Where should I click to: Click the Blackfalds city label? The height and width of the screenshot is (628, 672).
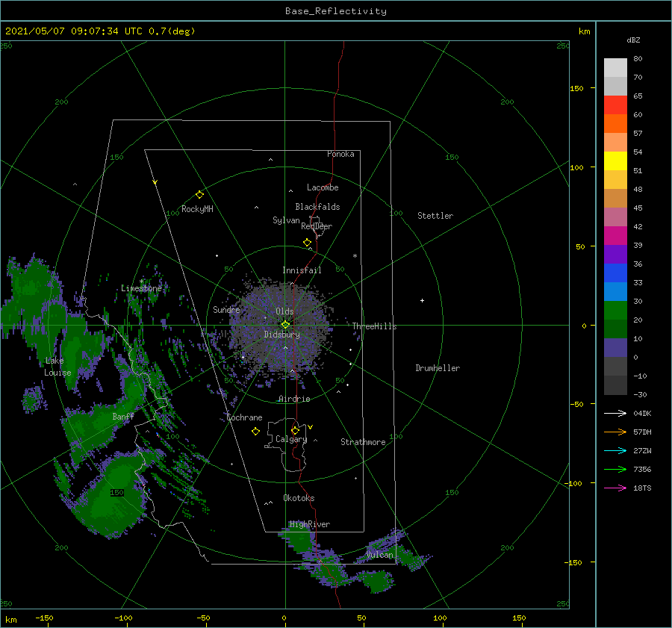pos(317,207)
